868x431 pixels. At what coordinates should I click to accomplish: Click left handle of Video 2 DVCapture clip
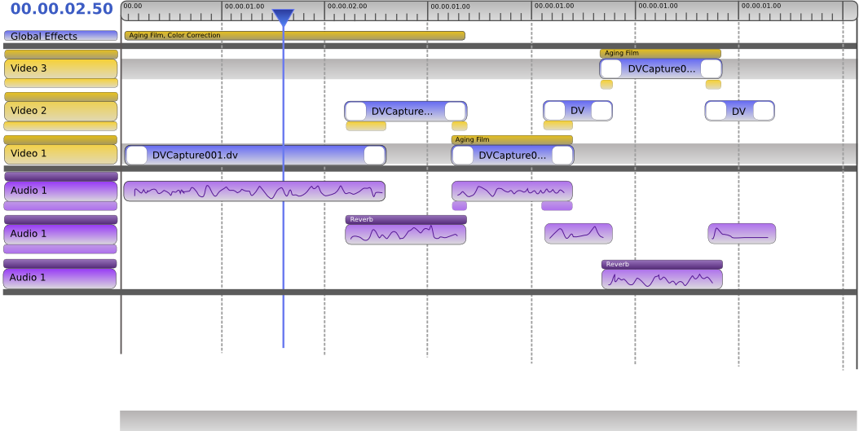(x=355, y=112)
